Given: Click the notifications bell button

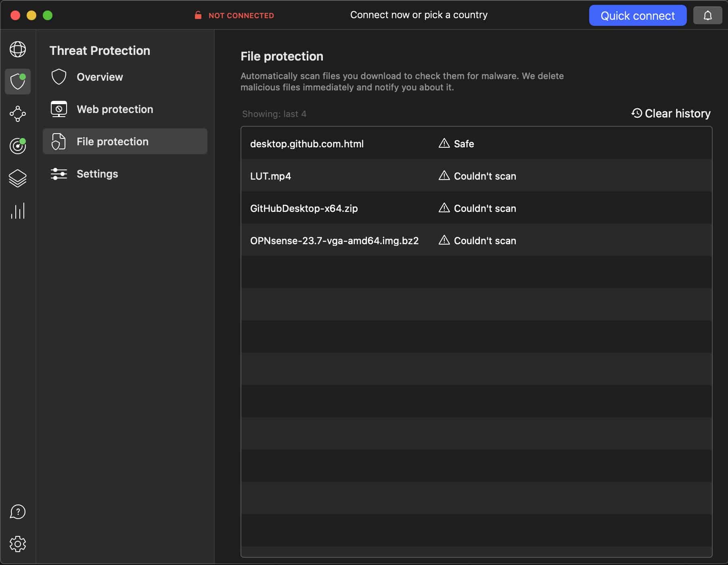Looking at the screenshot, I should [707, 16].
